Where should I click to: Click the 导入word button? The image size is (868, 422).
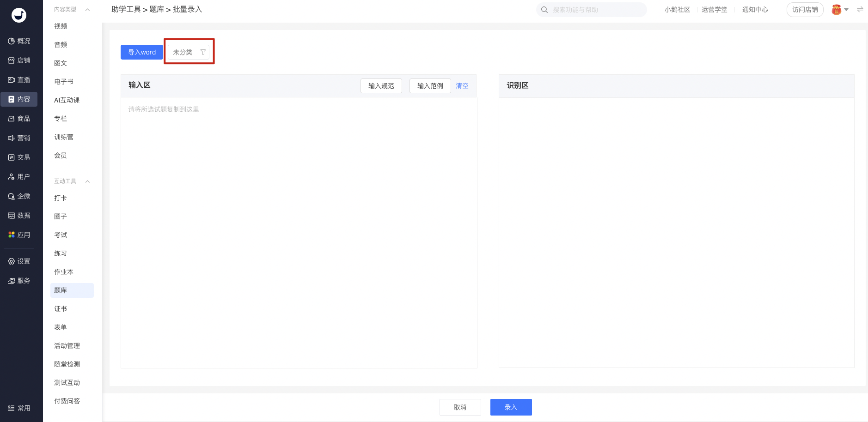(141, 52)
